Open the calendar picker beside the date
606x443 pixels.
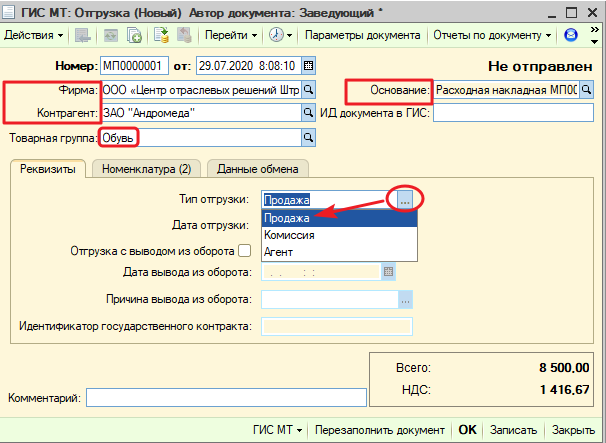[x=308, y=66]
